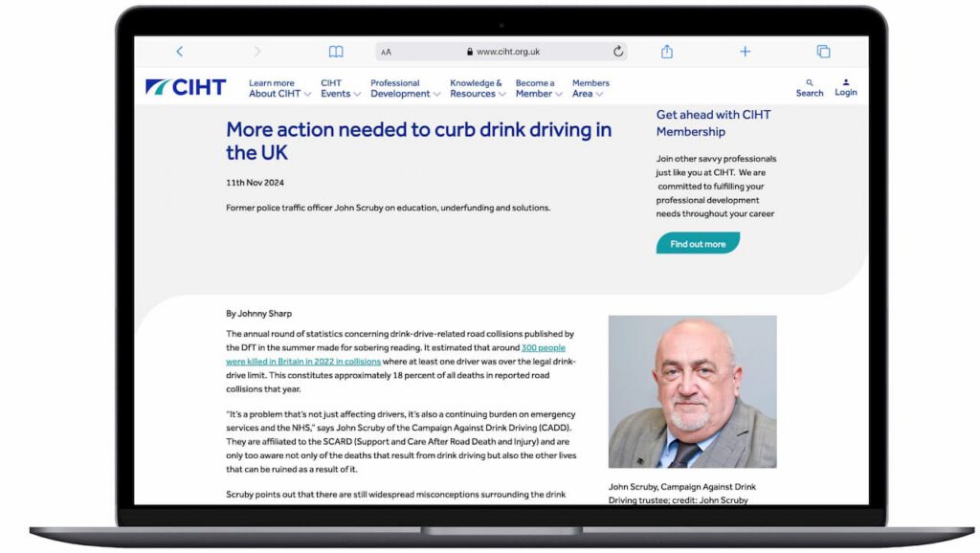Open the Members Area dropdown
This screenshot has height=553, width=980.
coord(590,88)
